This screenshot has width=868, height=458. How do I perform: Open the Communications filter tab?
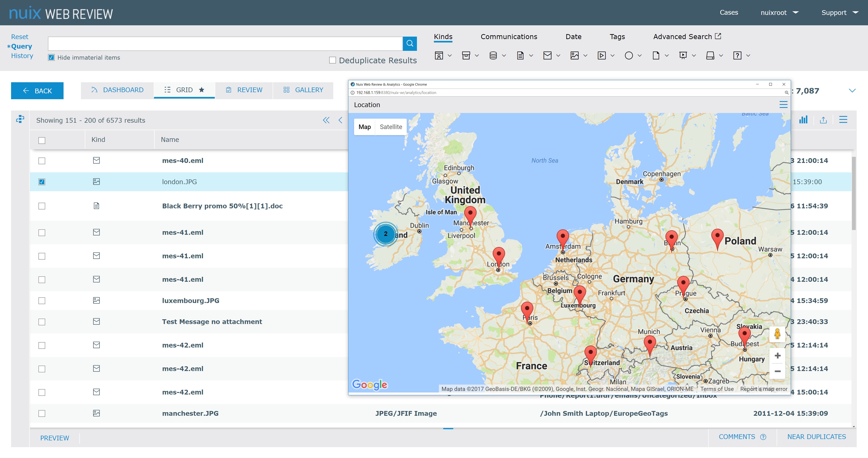(x=509, y=37)
